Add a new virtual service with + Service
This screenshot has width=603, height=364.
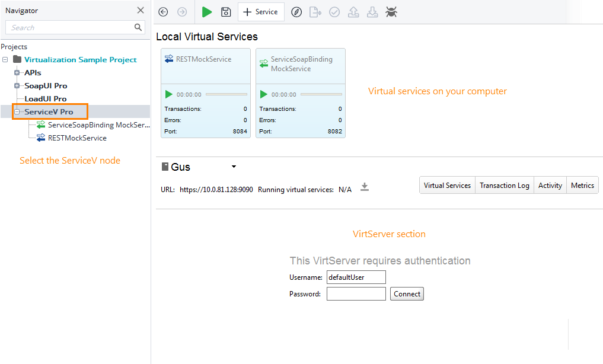tap(261, 12)
